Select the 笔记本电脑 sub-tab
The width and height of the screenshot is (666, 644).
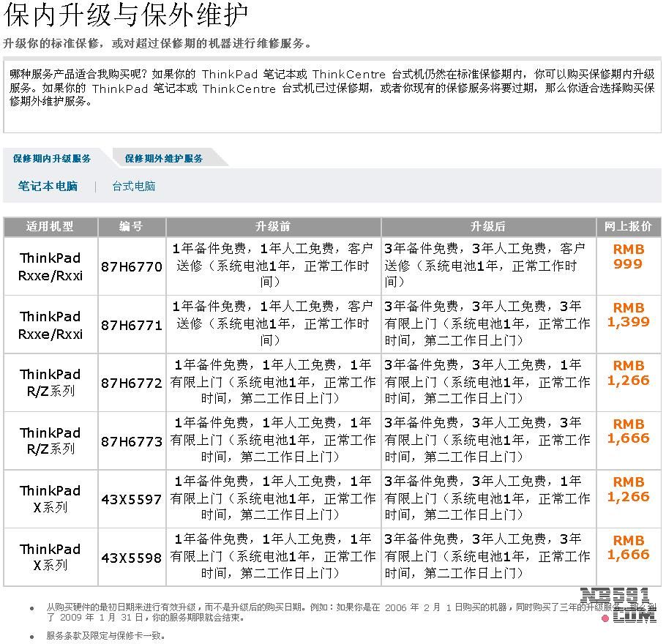coord(48,186)
